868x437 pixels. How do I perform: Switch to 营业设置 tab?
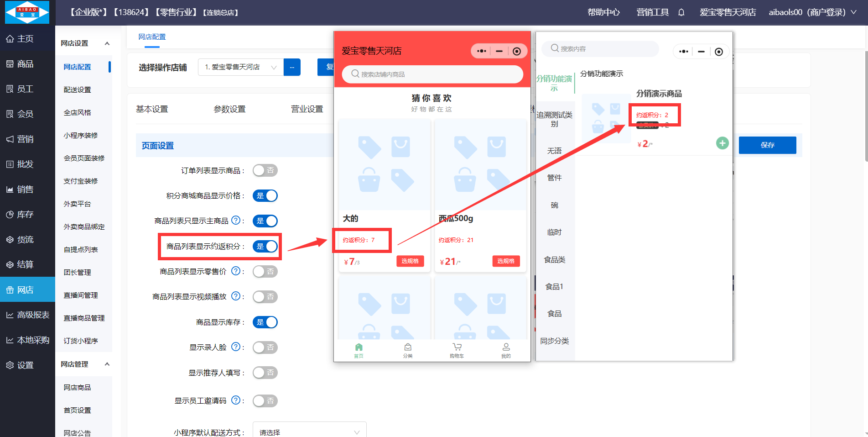[307, 109]
